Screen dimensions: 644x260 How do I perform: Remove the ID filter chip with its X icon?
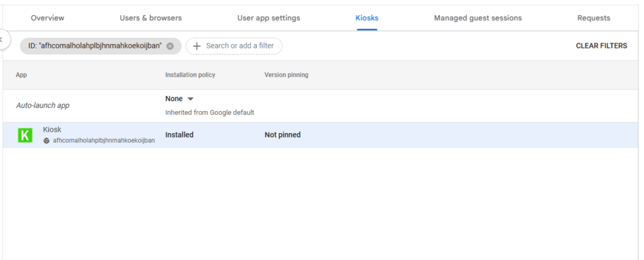[x=170, y=46]
